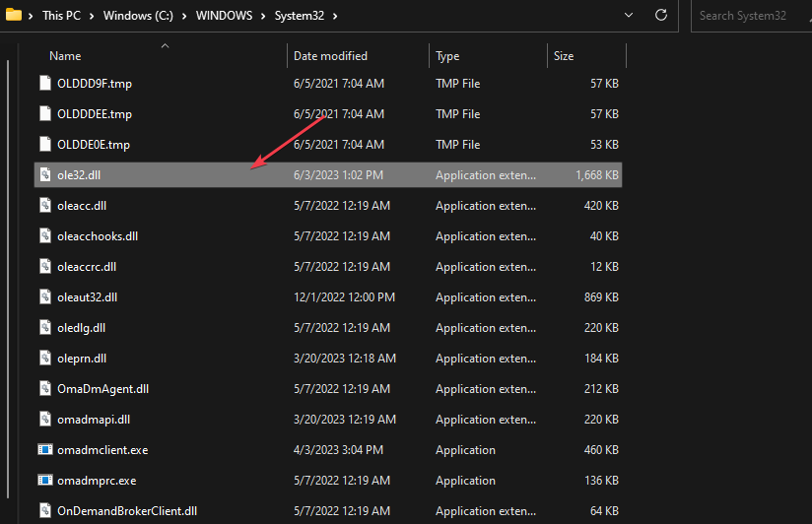Click ole32.dll date 6/3/2023 1:02 PM
This screenshot has width=812, height=524.
coord(338,175)
